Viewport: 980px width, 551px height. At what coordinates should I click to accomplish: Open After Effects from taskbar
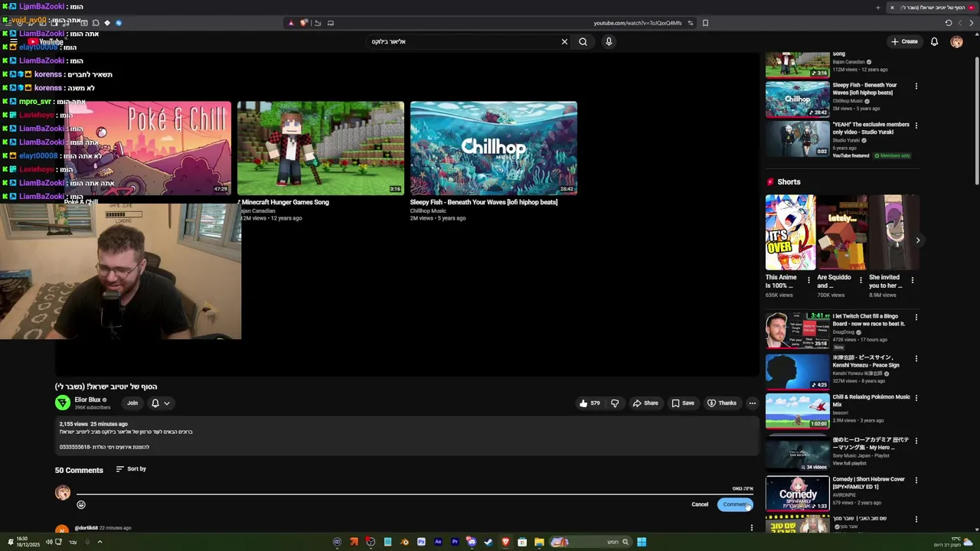coord(438,542)
